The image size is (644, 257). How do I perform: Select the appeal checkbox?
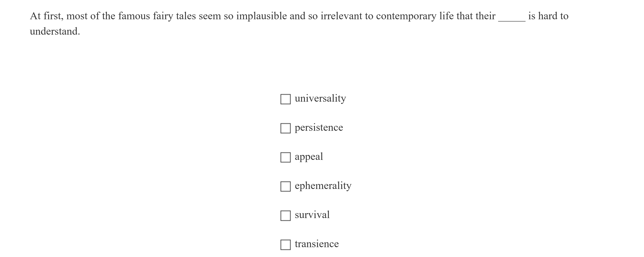(x=285, y=158)
